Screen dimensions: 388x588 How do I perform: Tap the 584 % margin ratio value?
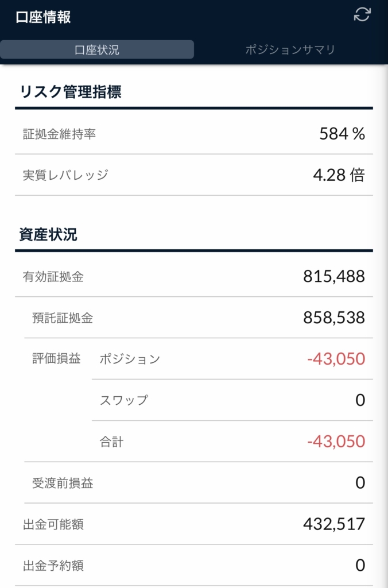(342, 134)
